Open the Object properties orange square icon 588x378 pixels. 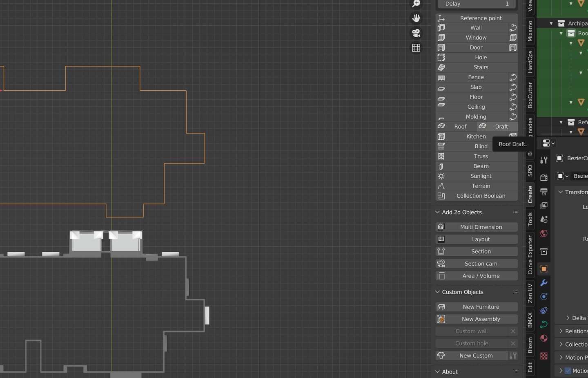click(x=544, y=269)
